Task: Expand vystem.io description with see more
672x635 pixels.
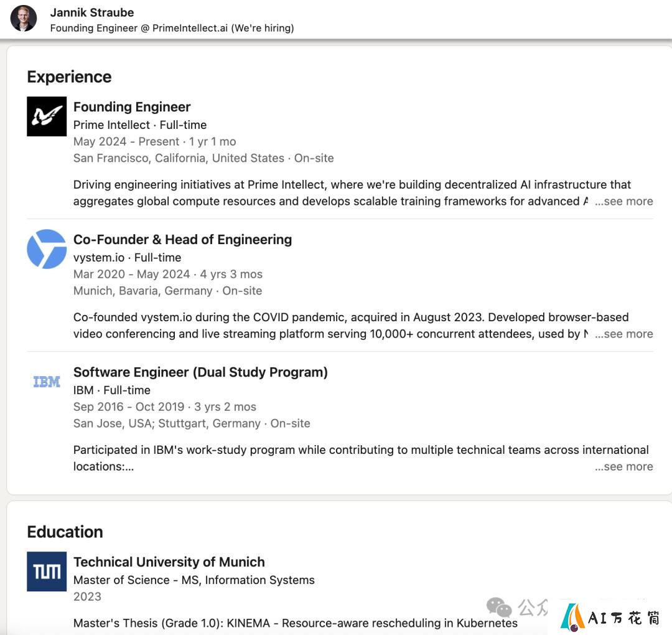Action: [x=624, y=334]
